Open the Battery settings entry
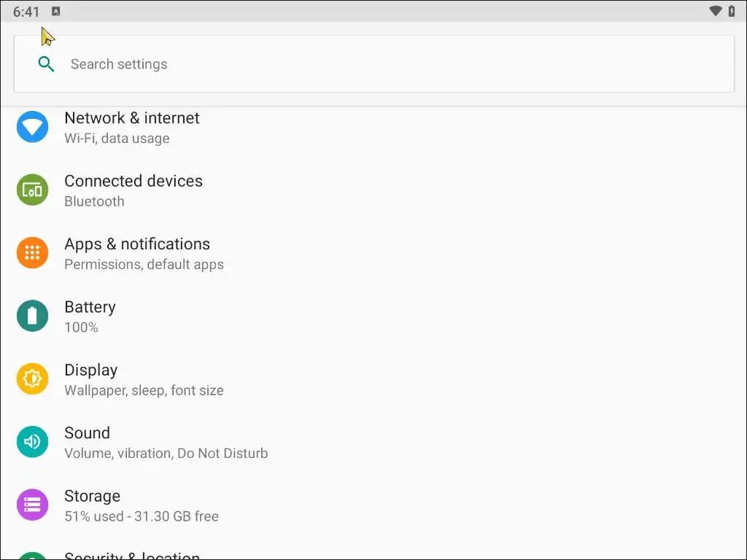The width and height of the screenshot is (747, 560). point(90,307)
